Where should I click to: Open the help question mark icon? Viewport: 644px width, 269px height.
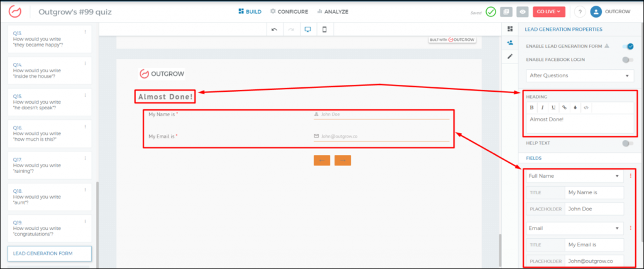click(579, 11)
